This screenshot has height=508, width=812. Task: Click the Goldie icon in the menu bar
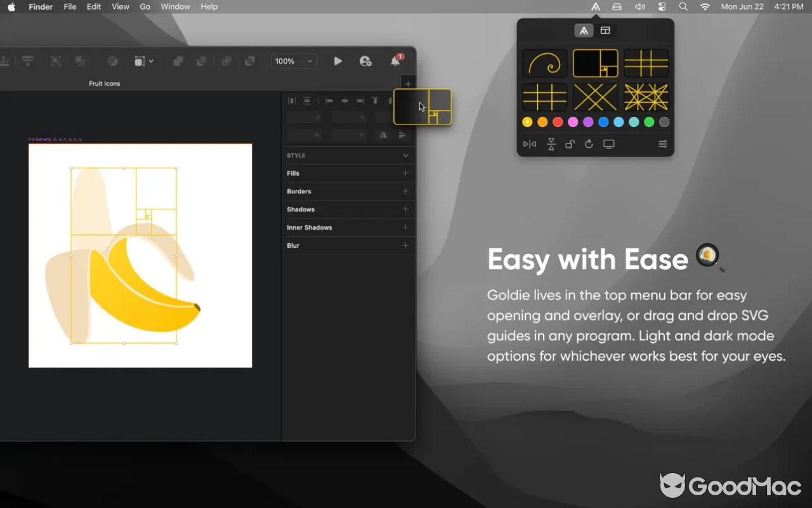[595, 6]
